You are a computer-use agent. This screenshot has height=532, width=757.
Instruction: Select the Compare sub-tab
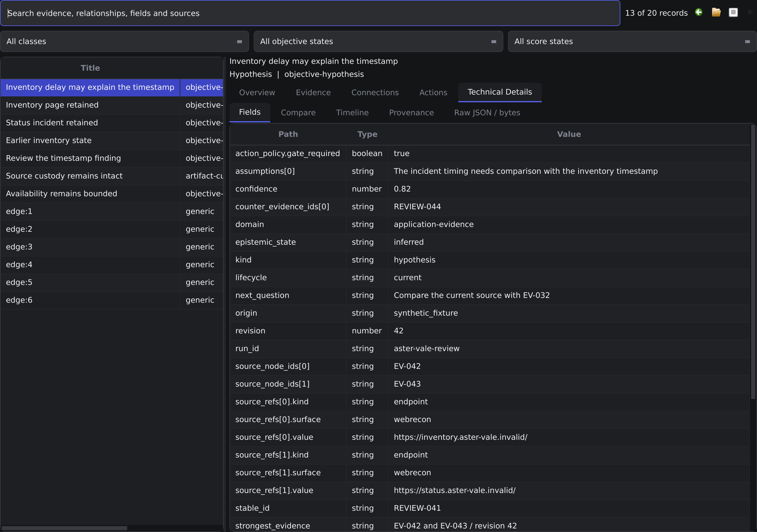point(298,113)
